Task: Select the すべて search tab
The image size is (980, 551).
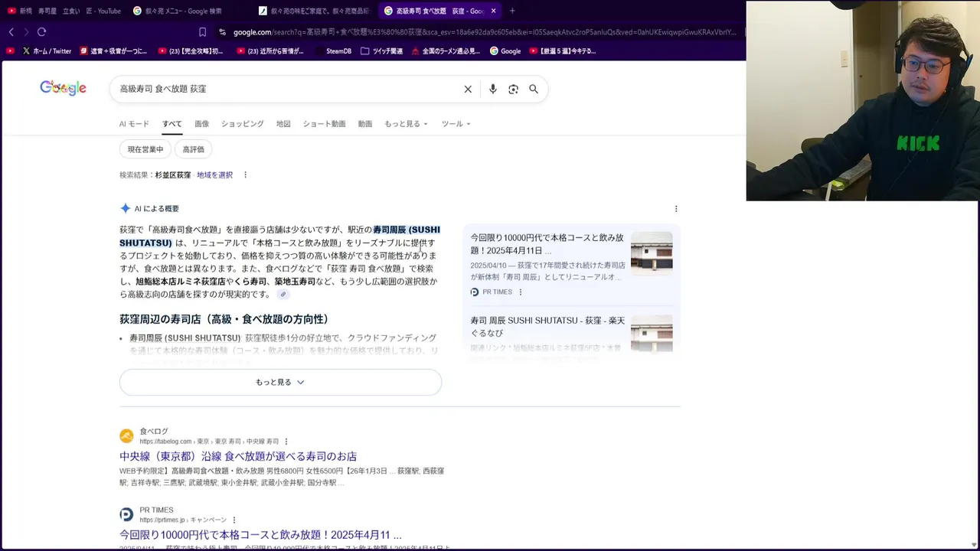Action: pos(172,124)
